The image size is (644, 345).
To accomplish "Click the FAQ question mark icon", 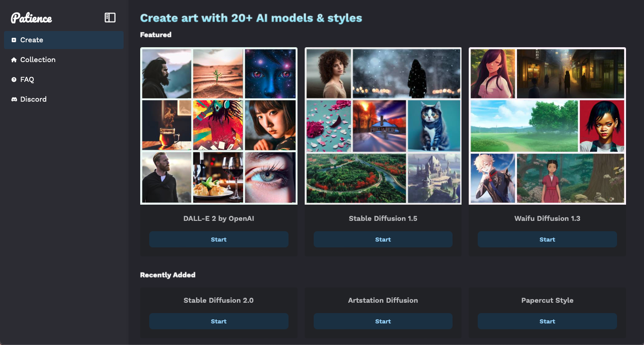I will pos(14,80).
